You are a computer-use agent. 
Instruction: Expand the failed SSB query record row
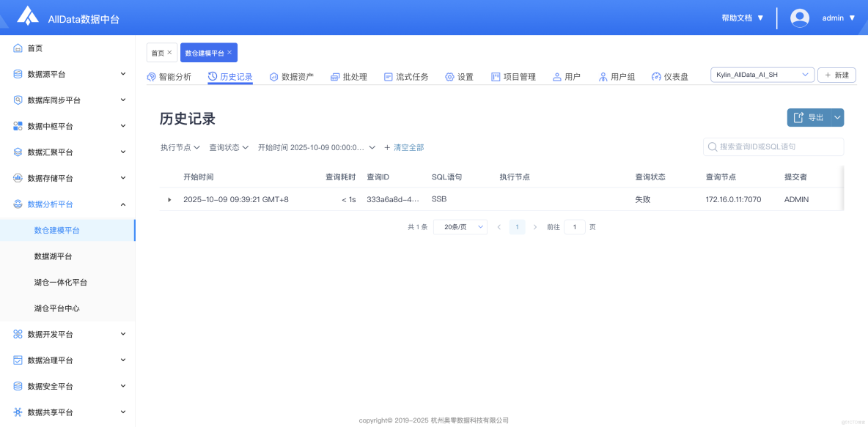pyautogui.click(x=169, y=198)
